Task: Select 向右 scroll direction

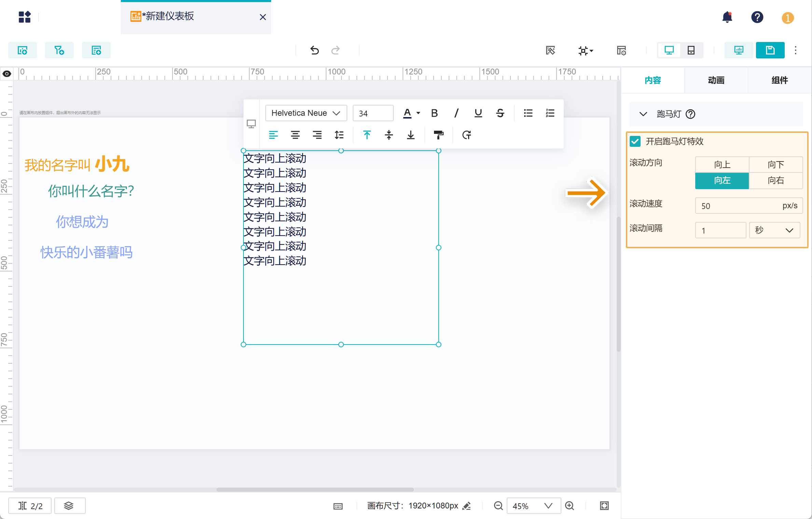Action: [775, 180]
